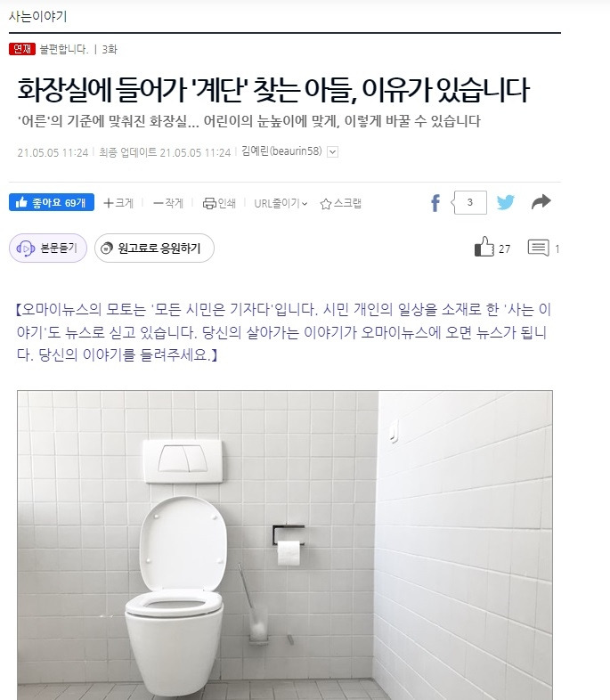This screenshot has height=700, width=610.
Task: Open the URL줄이기 dropdown
Action: pos(281,204)
